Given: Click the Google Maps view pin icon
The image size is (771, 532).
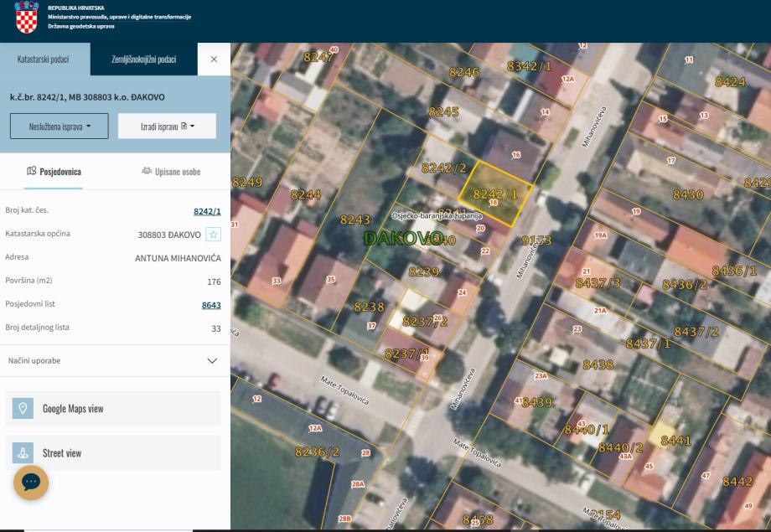Looking at the screenshot, I should pos(23,409).
